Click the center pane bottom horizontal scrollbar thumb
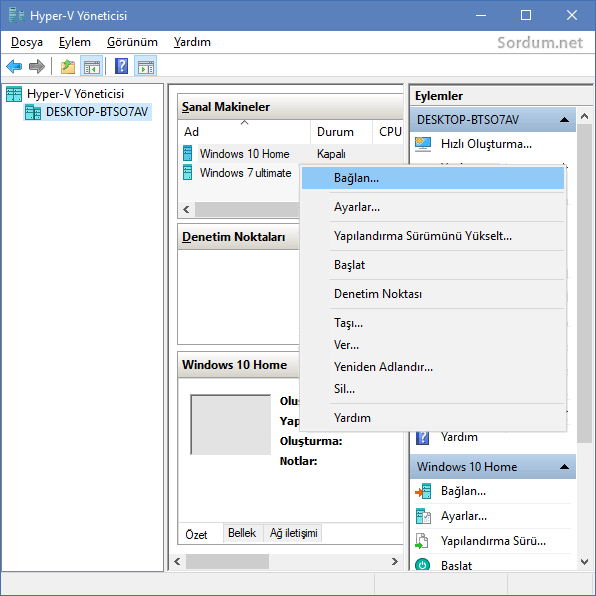This screenshot has height=596, width=596. click(227, 561)
